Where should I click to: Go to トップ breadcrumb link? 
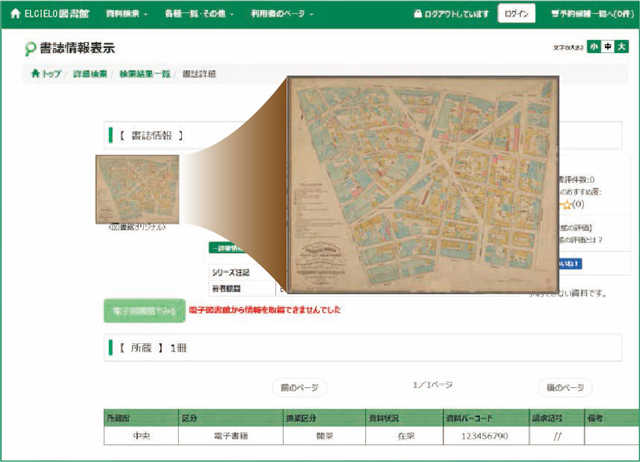click(x=46, y=74)
